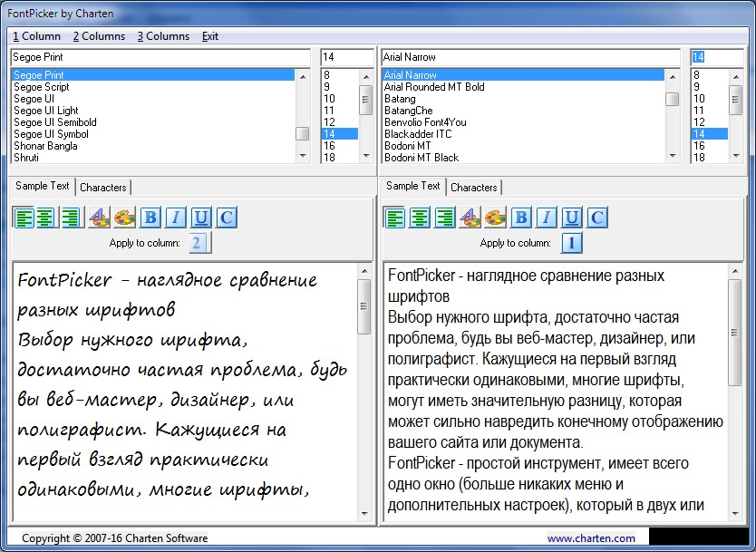The image size is (756, 552).
Task: Select right column Sample Text tab
Action: (413, 186)
